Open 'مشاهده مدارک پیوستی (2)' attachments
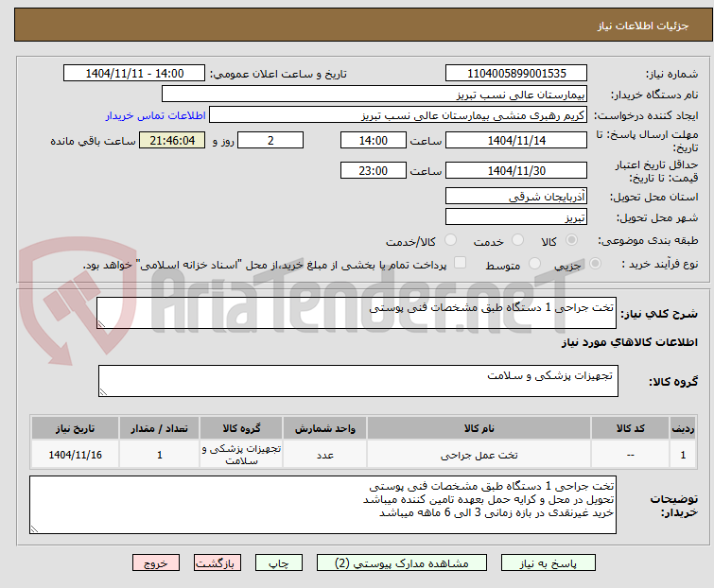This screenshot has width=714, height=588. pos(402,563)
